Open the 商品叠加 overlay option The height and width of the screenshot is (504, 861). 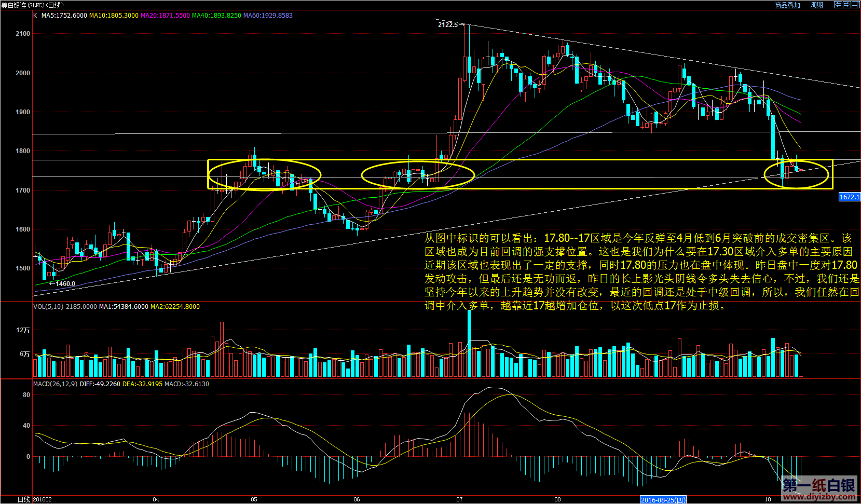[787, 5]
